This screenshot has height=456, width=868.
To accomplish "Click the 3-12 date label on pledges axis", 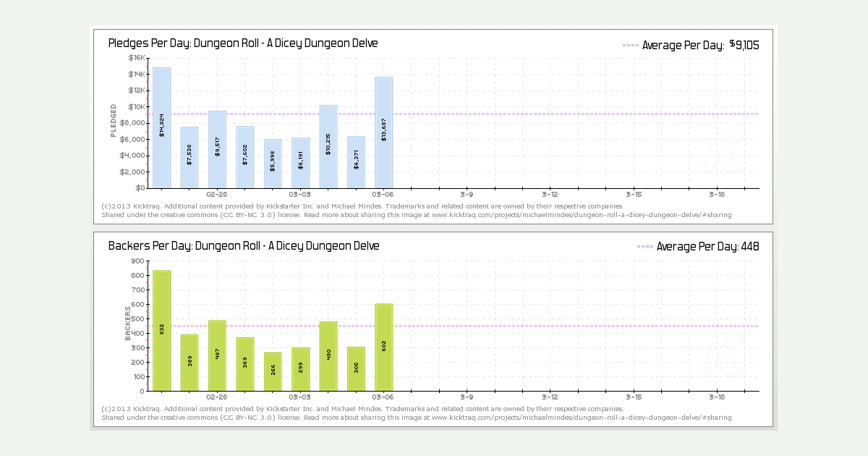I will click(x=550, y=195).
